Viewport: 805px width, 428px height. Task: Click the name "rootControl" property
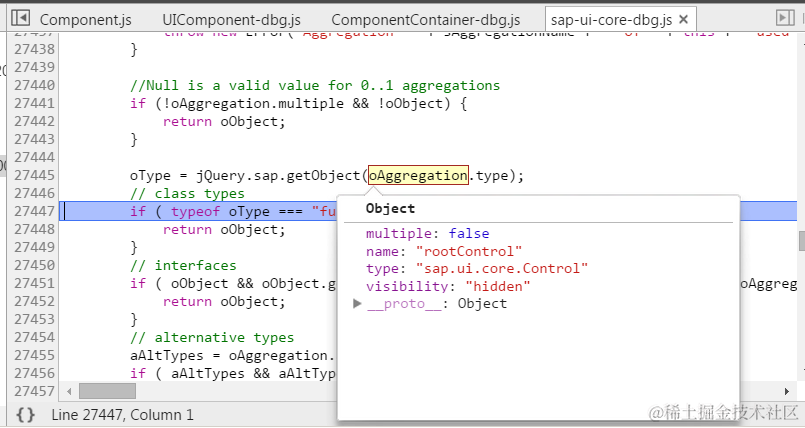[x=444, y=251]
